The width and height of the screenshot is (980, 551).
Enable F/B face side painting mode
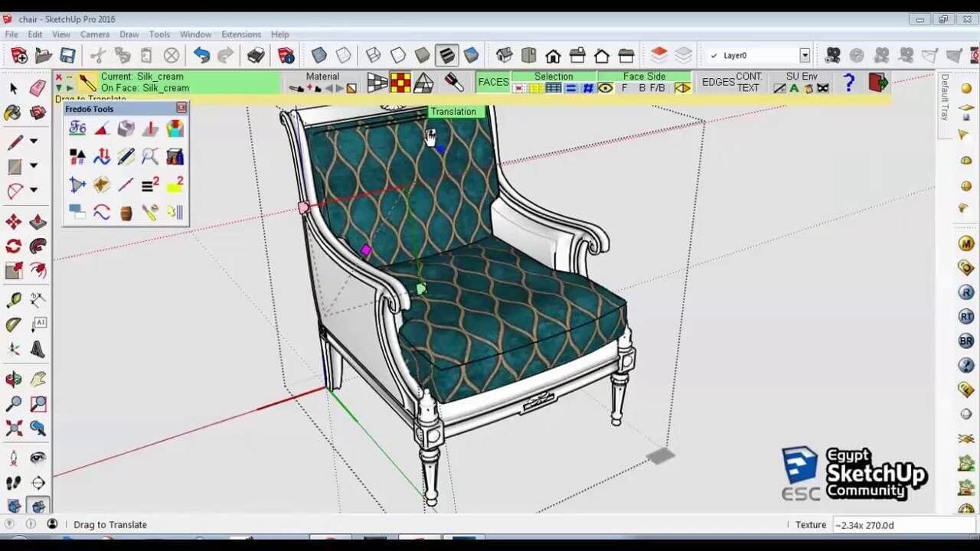657,88
